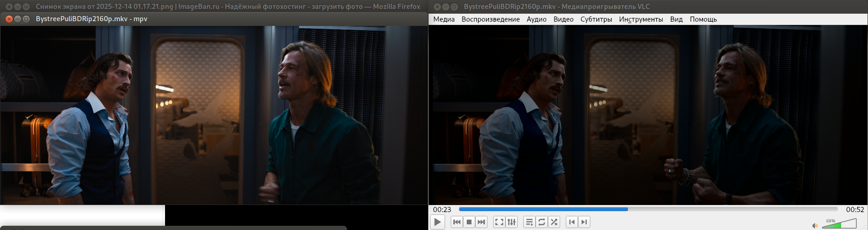
Task: Click elapsed time 00:23 label
Action: pyautogui.click(x=442, y=209)
